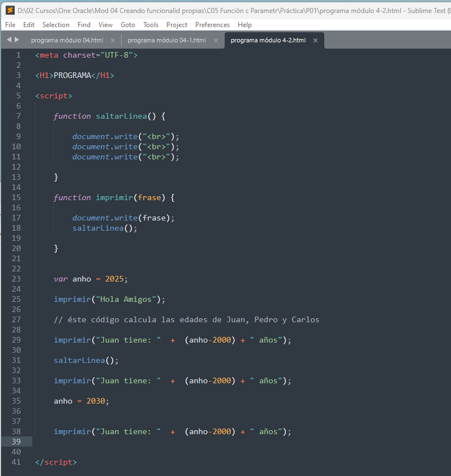Click line number 23 in gutter
Viewport: 451px width, 476px height.
16,279
